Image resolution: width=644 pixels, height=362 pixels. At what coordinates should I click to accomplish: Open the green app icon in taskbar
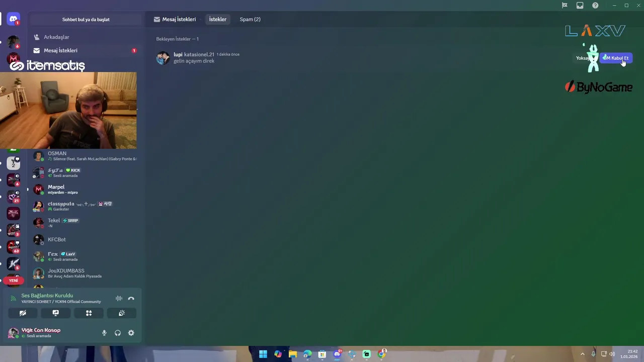click(367, 354)
